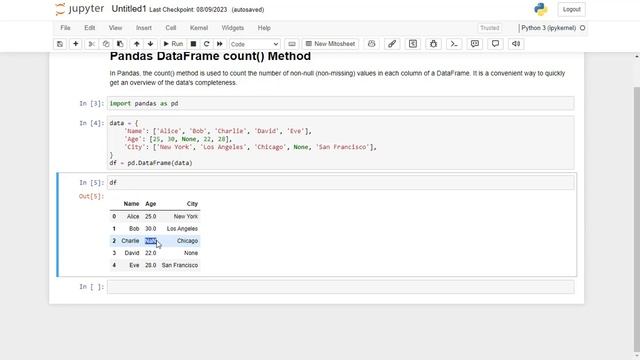Open the Help menu

pos(264,28)
